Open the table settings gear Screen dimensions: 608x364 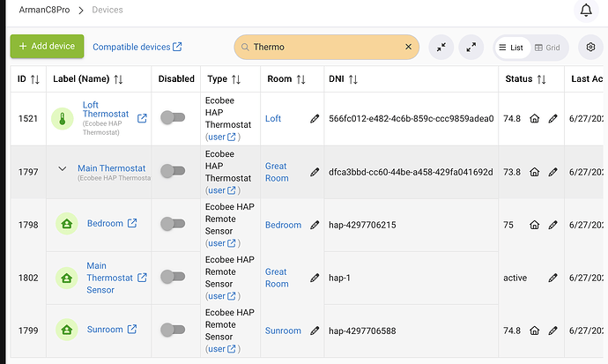tap(590, 48)
